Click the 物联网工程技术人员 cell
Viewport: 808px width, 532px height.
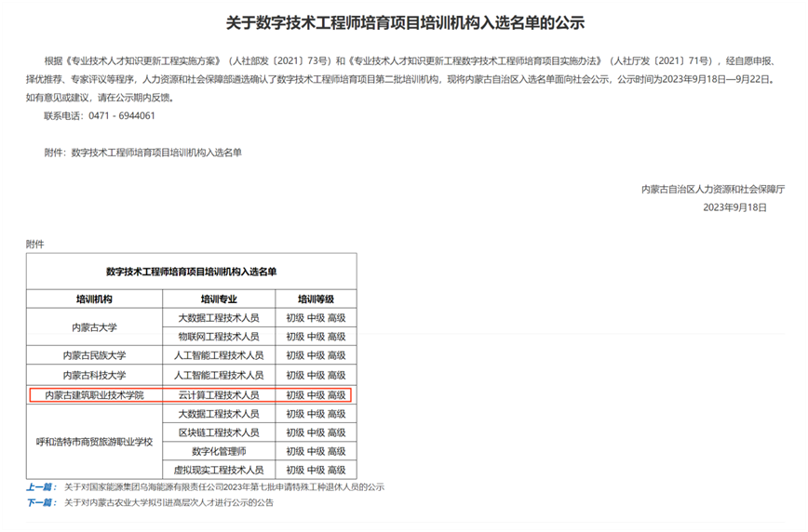pyautogui.click(x=219, y=337)
